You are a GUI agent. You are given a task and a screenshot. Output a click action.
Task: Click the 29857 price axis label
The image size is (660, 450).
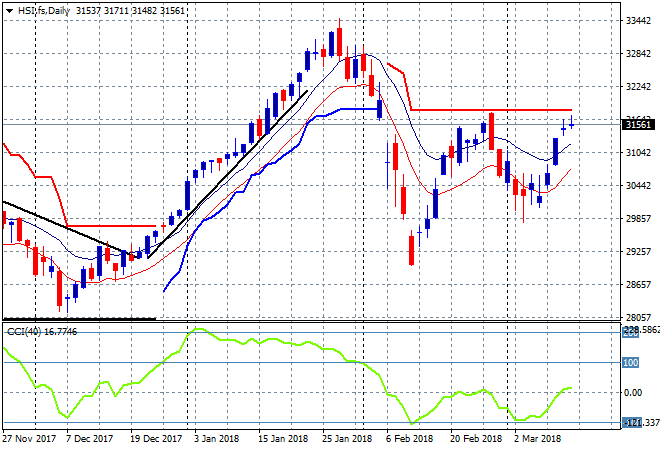click(638, 218)
